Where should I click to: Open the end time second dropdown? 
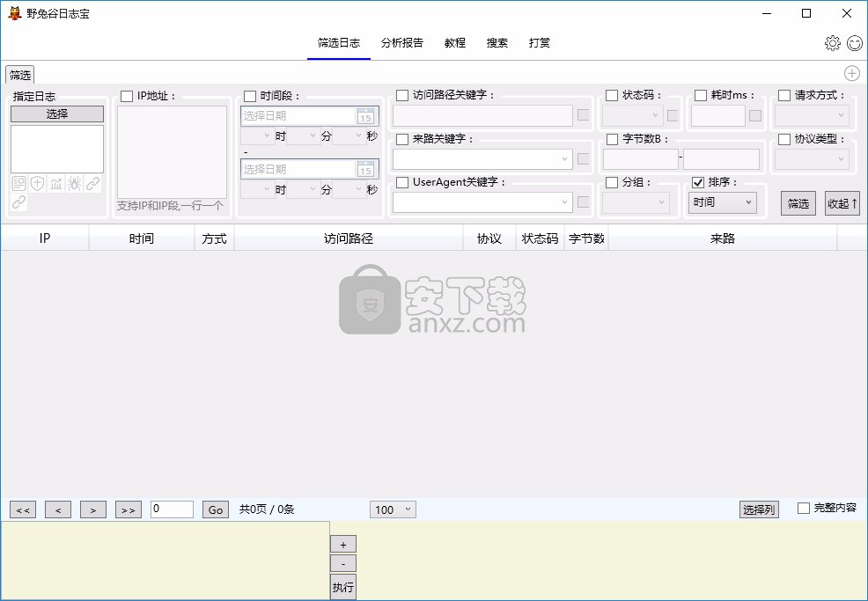coord(349,189)
